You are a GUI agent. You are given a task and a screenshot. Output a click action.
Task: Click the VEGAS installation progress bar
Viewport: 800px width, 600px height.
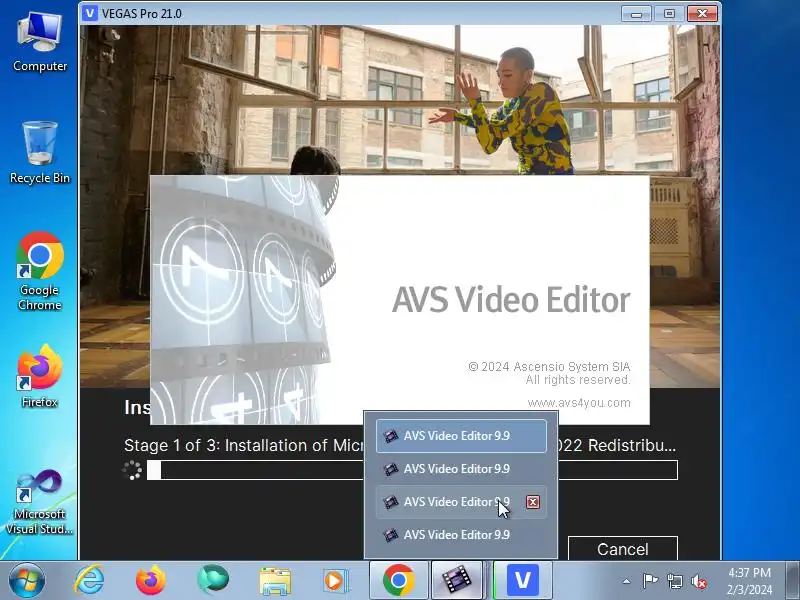412,470
